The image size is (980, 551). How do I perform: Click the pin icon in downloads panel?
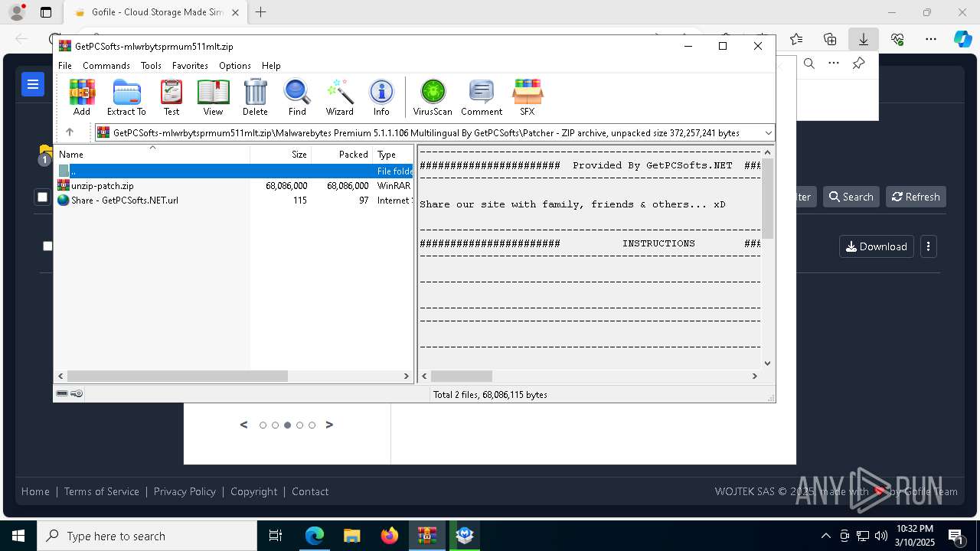coord(859,64)
